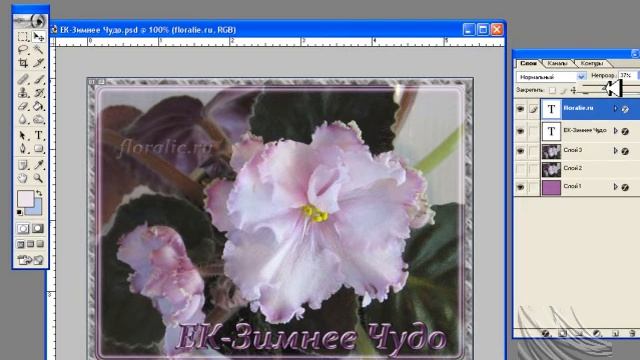
Task: Select the Shape tool
Action: click(x=38, y=148)
